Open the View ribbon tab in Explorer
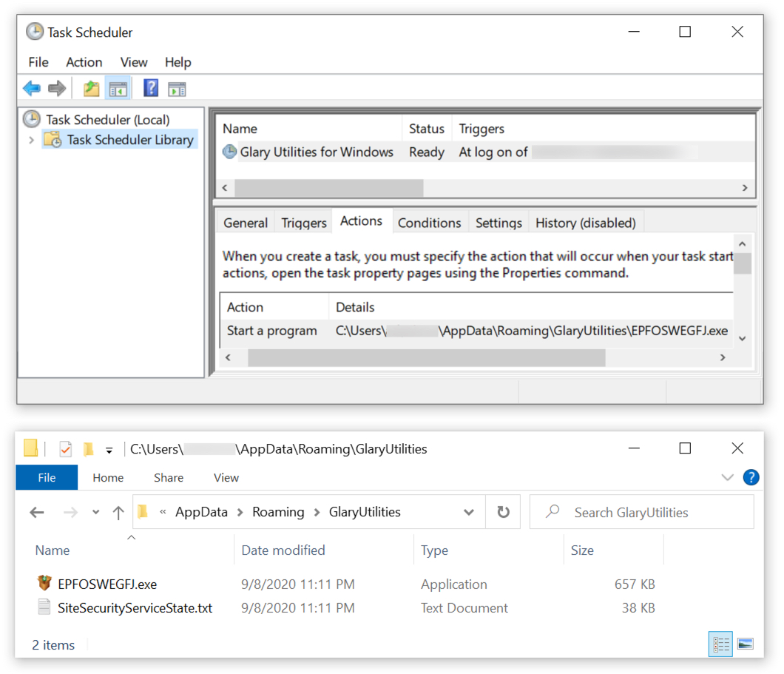The image size is (784, 674). (x=226, y=477)
